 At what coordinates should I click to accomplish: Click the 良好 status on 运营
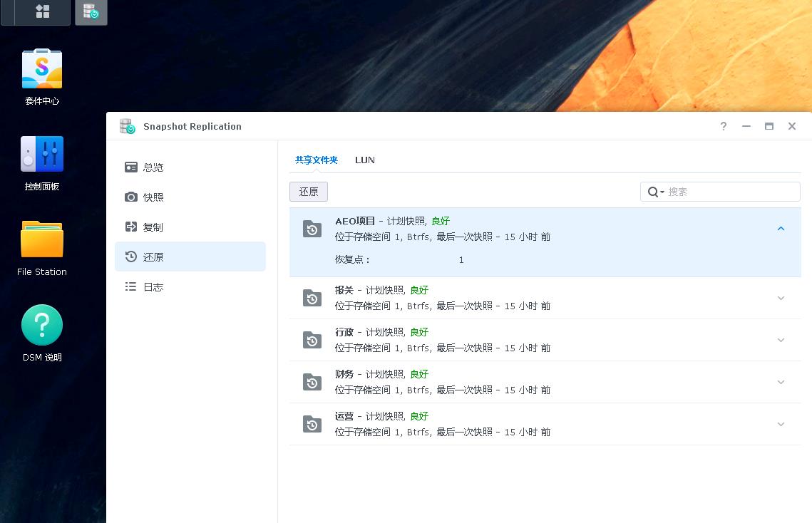[x=419, y=416]
